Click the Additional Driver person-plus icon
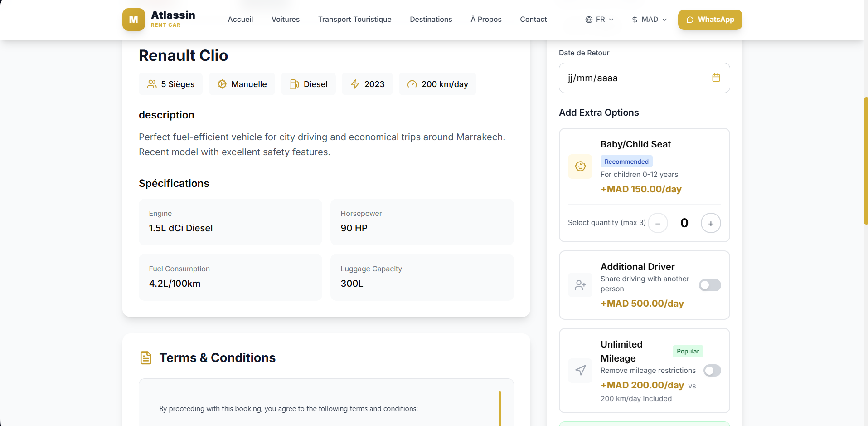Screen dimensions: 868x426 click(x=580, y=285)
